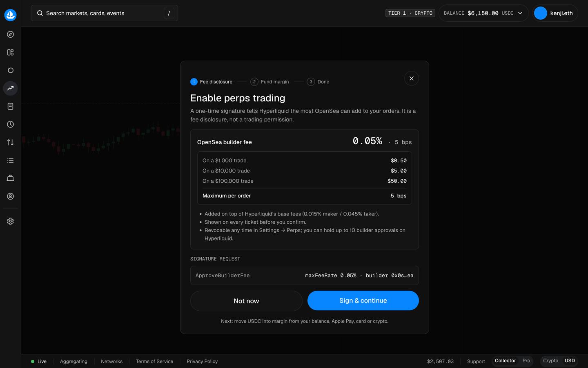Image resolution: width=588 pixels, height=368 pixels.
Task: Click the Aggregating status in footer
Action: pyautogui.click(x=73, y=361)
